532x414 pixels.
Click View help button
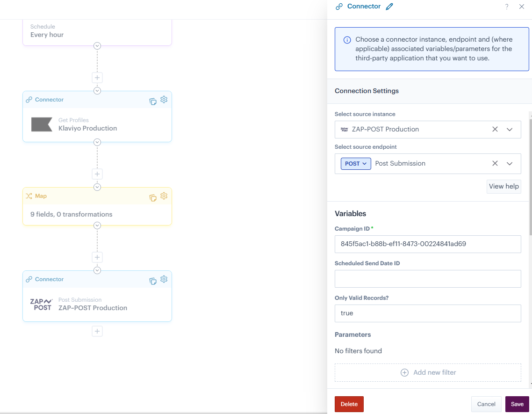point(503,186)
